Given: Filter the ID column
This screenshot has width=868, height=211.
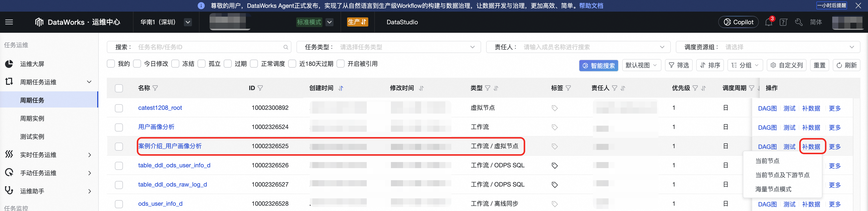Looking at the screenshot, I should click(x=260, y=88).
